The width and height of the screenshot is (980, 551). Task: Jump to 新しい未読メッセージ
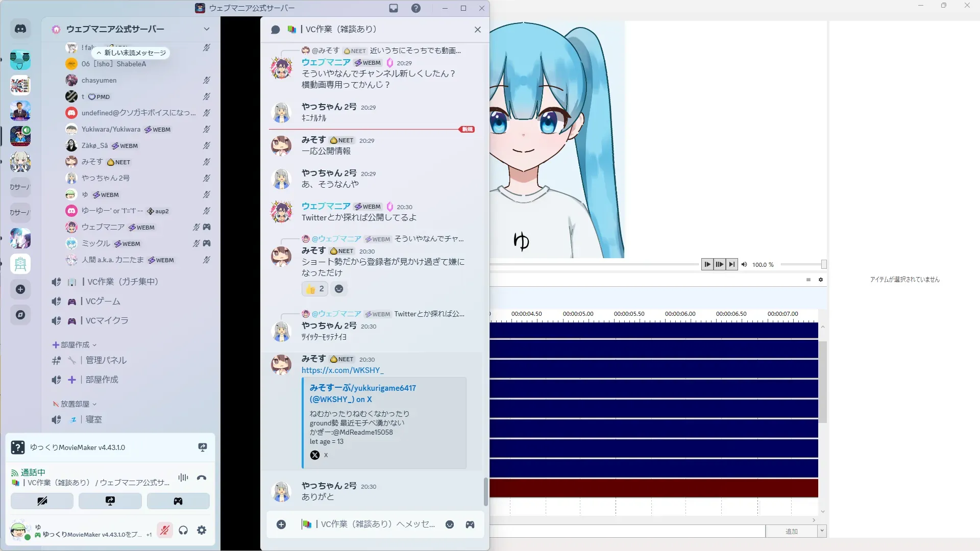131,53
